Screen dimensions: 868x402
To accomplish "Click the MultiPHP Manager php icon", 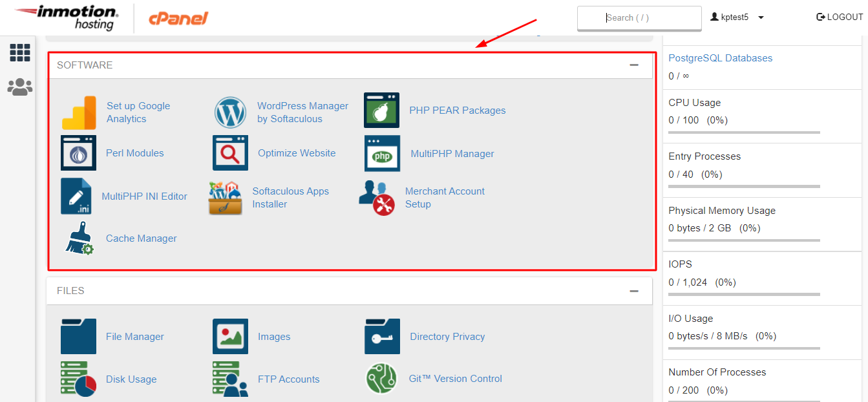I will (x=383, y=153).
